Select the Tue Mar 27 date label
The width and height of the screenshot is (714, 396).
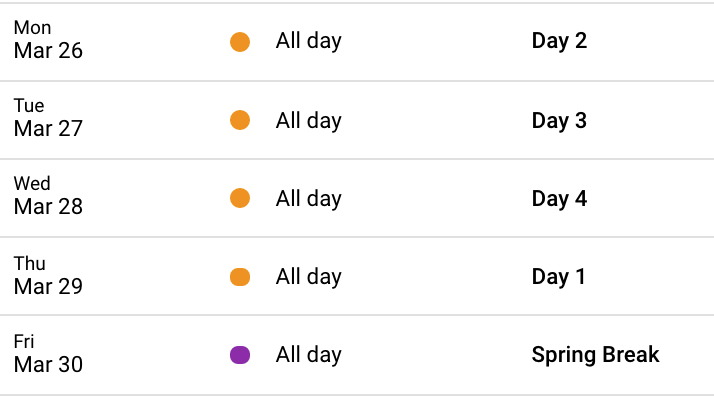[48, 118]
